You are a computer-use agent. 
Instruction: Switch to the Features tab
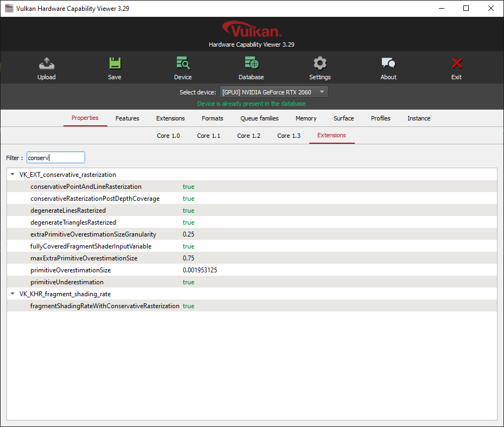tap(127, 118)
